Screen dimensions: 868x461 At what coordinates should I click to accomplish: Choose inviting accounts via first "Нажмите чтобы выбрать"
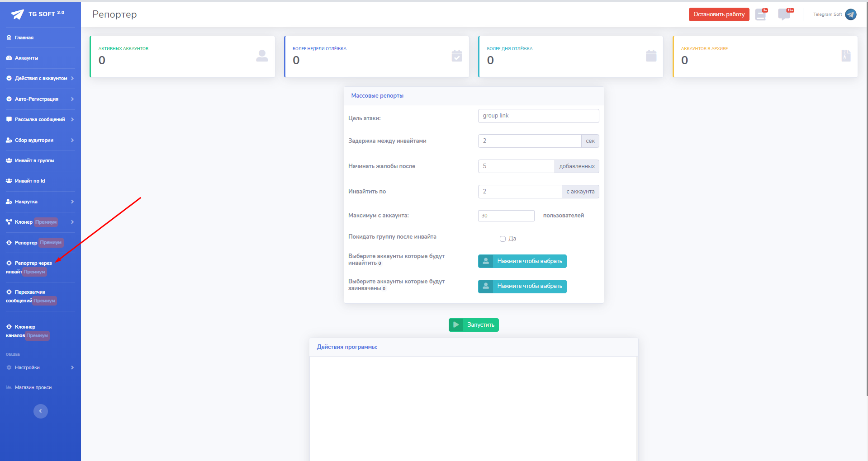pos(522,261)
